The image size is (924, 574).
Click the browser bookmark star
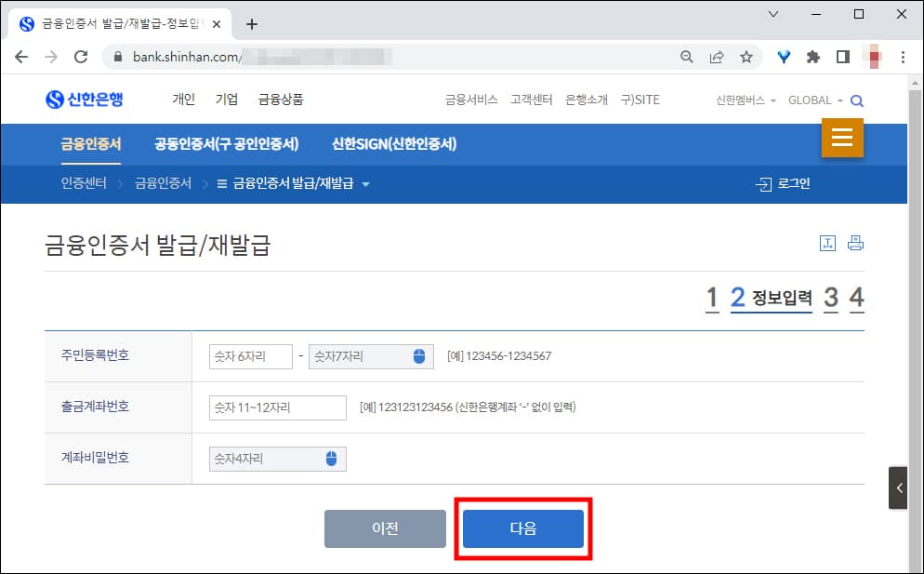(x=747, y=56)
